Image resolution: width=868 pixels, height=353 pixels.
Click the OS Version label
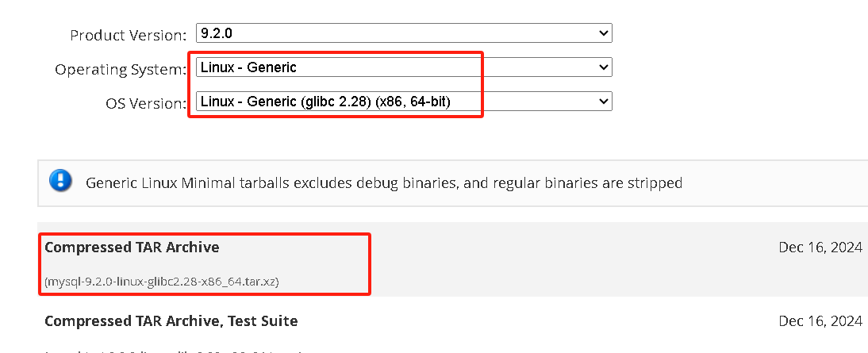[145, 103]
